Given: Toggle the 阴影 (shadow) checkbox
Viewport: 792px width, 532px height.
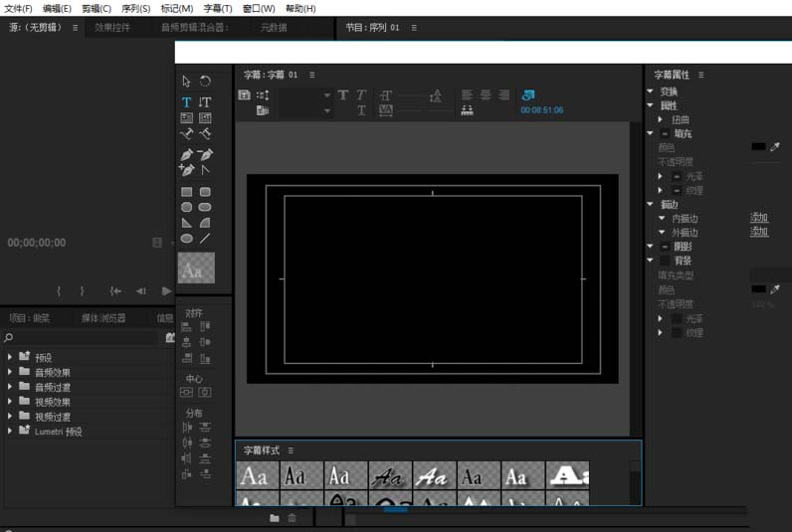Looking at the screenshot, I should tap(665, 247).
